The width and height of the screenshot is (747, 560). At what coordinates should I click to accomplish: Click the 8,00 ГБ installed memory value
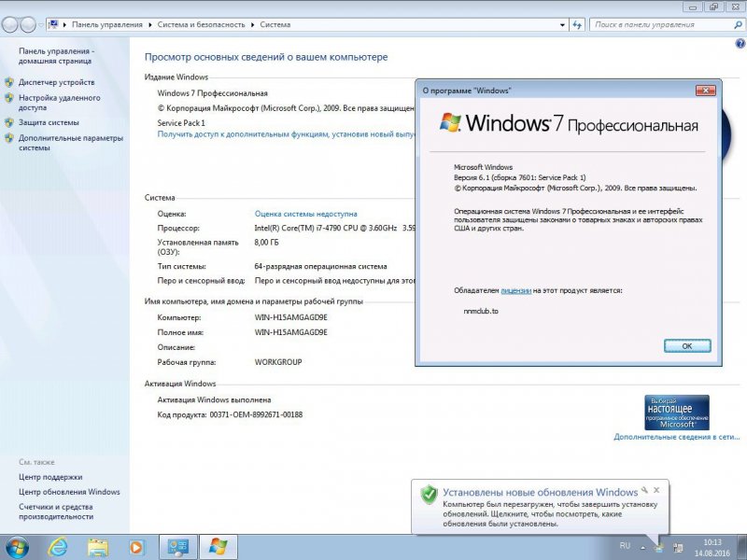(267, 243)
